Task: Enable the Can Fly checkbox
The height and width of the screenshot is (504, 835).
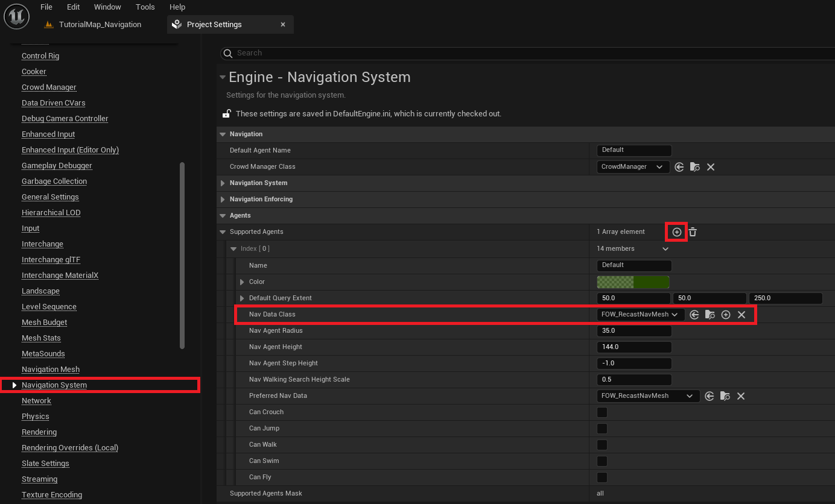Action: [602, 477]
